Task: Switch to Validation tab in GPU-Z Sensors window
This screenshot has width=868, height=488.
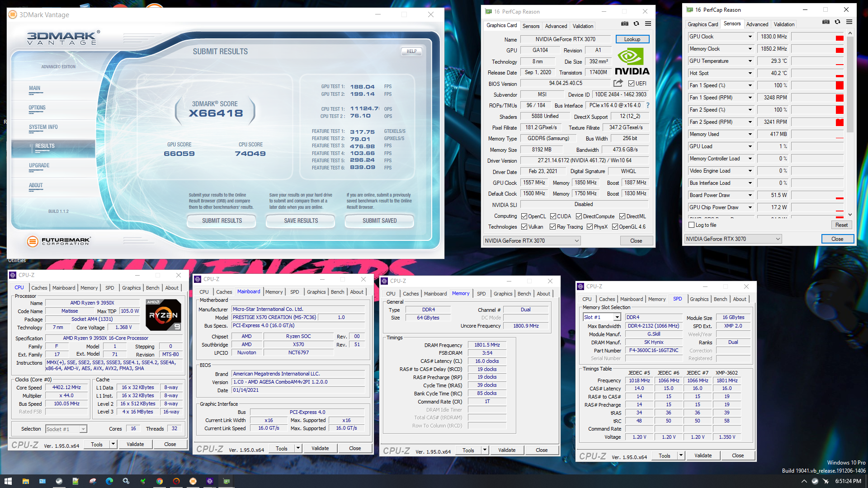Action: click(784, 24)
